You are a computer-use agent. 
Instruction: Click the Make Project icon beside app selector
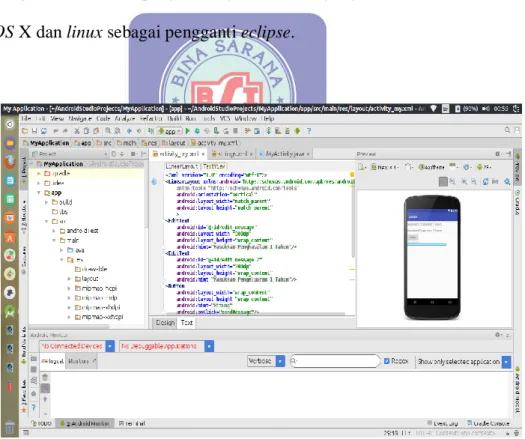151,131
